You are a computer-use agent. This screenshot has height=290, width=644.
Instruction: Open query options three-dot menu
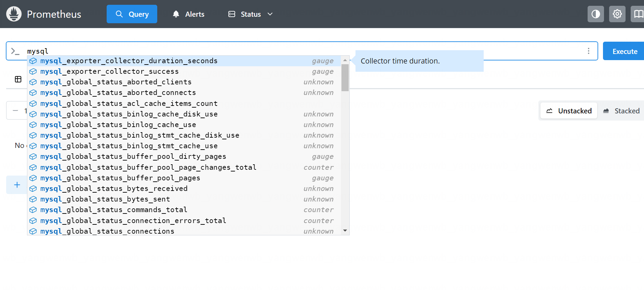click(x=588, y=51)
